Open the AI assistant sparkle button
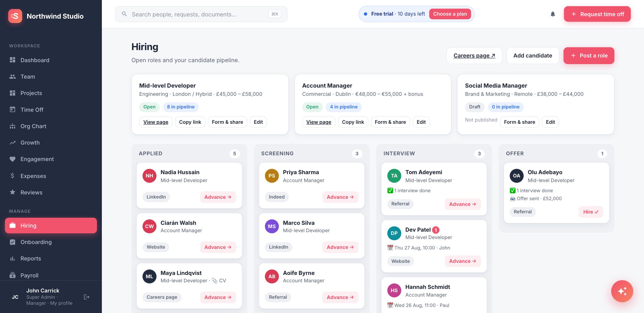The width and height of the screenshot is (644, 313). pyautogui.click(x=622, y=291)
